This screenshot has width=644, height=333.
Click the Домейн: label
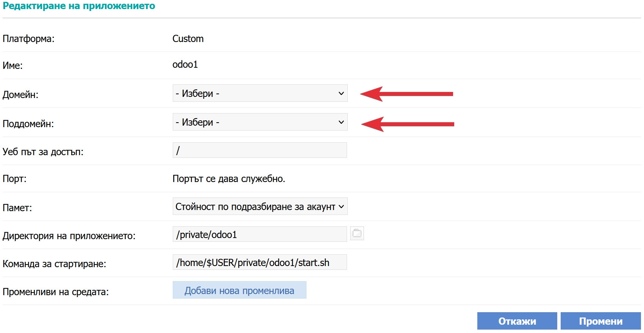20,95
